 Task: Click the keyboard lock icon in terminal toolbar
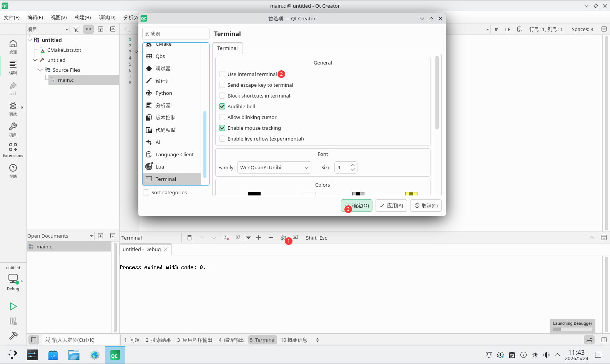coord(296,237)
